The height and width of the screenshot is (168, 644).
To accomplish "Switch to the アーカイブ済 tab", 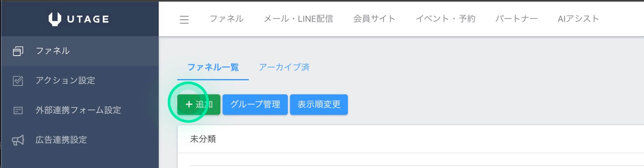I will [x=284, y=68].
